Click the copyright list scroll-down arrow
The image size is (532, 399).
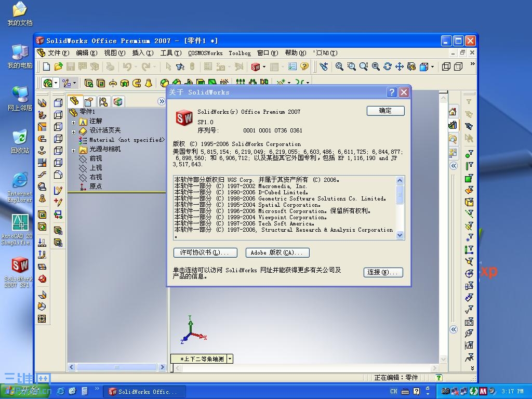click(400, 235)
